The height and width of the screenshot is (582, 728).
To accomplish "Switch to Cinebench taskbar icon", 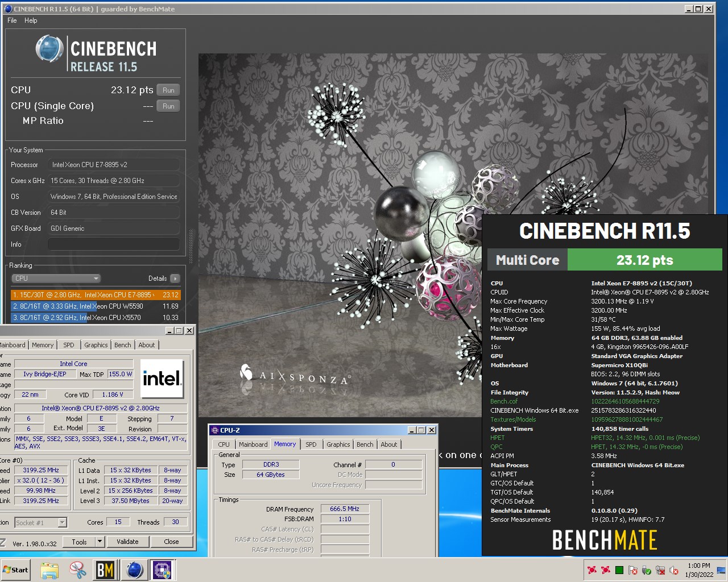I will click(x=134, y=570).
